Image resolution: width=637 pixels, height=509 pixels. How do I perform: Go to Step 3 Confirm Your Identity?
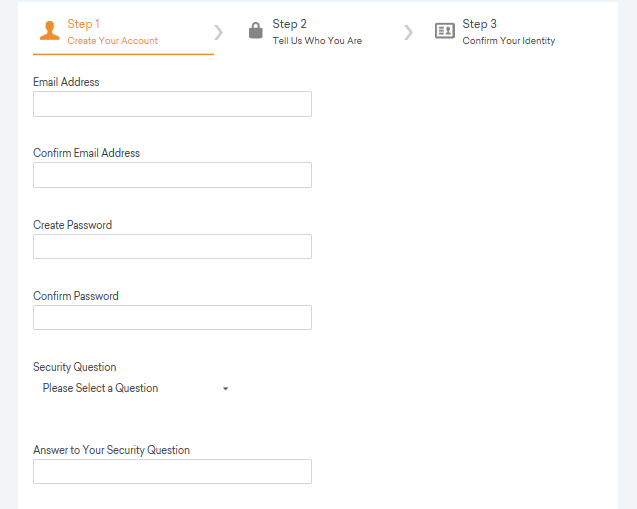click(495, 32)
